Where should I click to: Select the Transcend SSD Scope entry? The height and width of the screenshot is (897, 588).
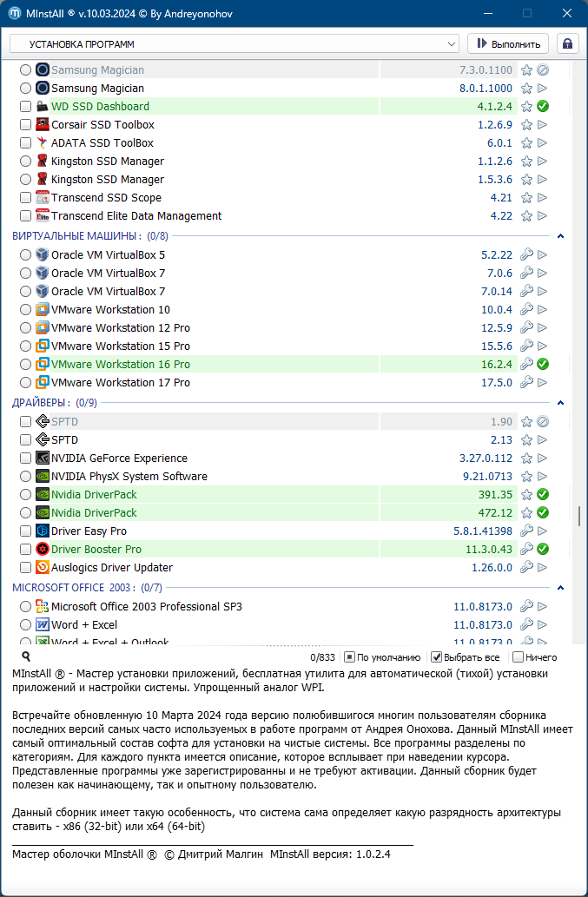(x=106, y=198)
